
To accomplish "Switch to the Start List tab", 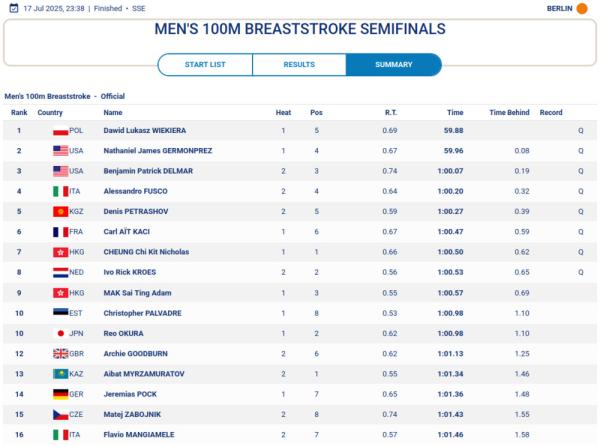I will point(205,64).
